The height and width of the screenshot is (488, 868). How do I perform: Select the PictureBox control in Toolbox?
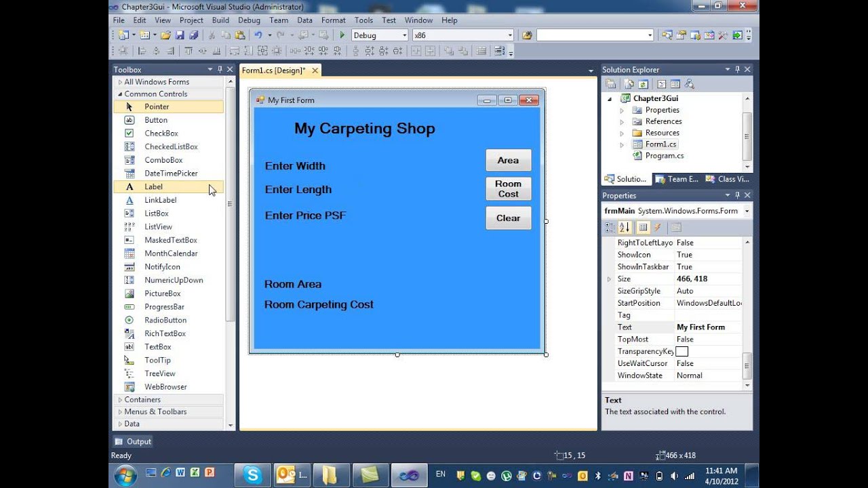click(168, 293)
